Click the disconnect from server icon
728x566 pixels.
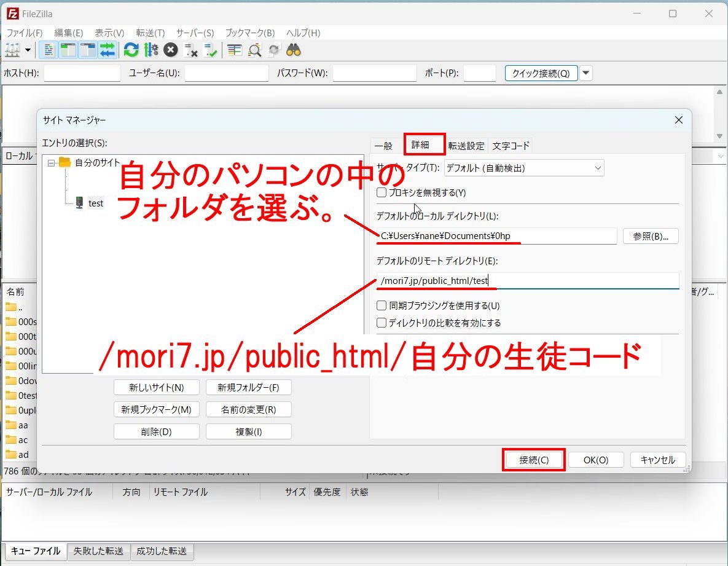pos(191,50)
